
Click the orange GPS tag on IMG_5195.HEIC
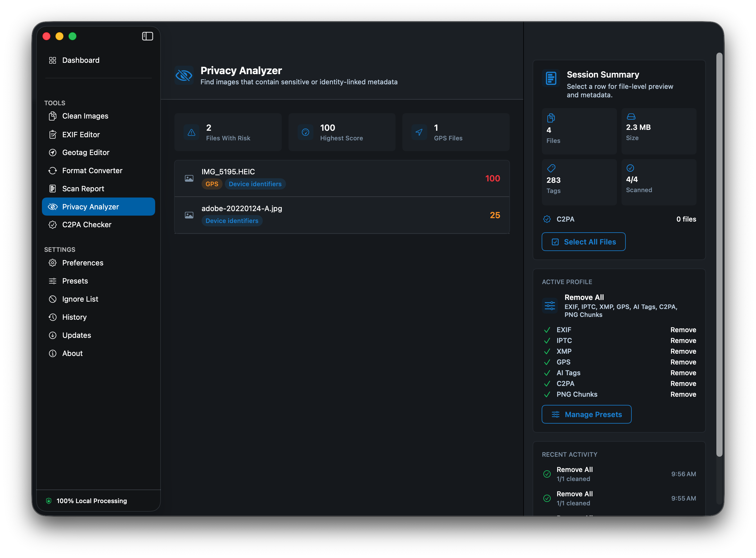coord(212,184)
